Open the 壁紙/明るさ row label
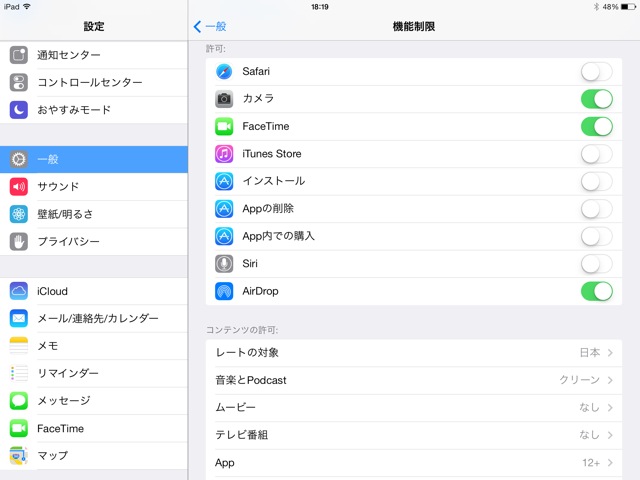The height and width of the screenshot is (480, 640). 65,214
